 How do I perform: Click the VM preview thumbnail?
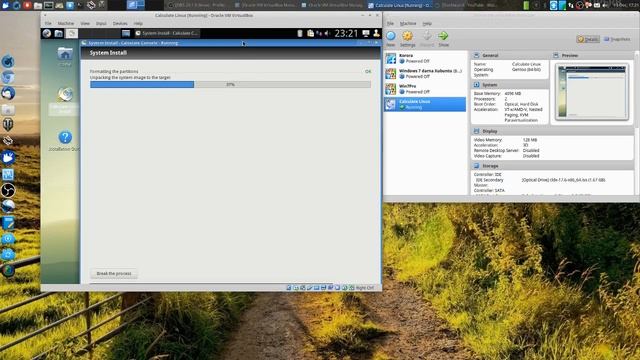click(591, 92)
